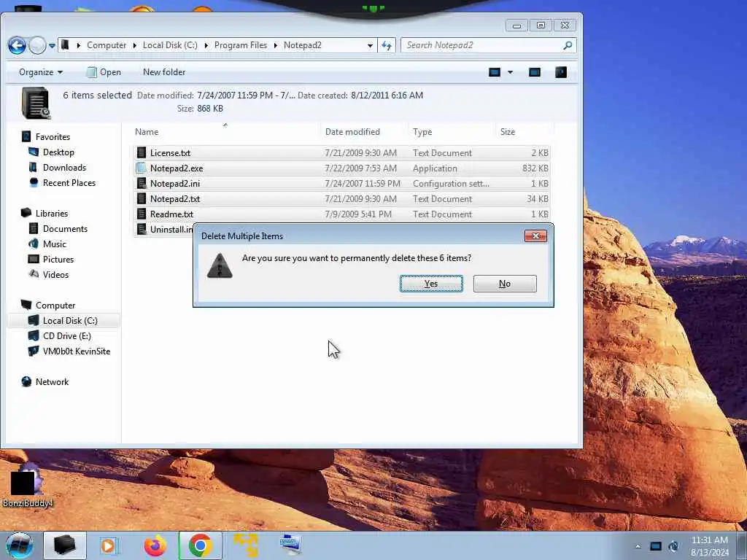Sort by Date modified column
747x560 pixels.
352,132
